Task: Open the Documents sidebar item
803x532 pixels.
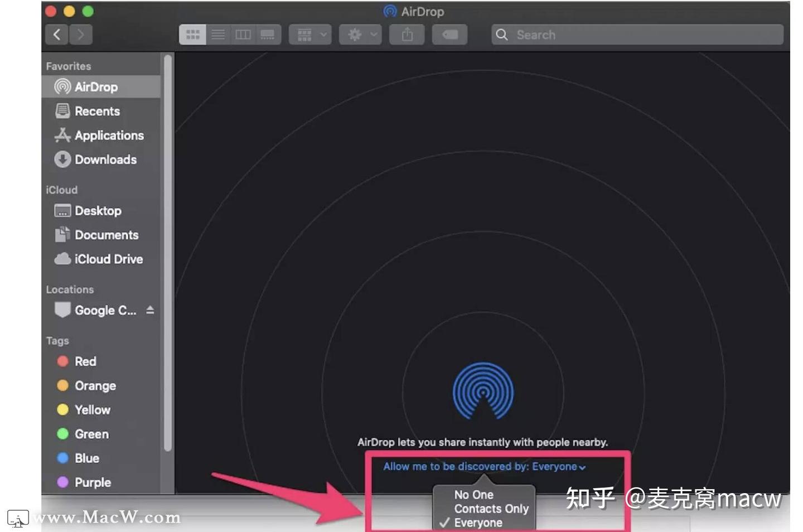Action: pos(101,235)
